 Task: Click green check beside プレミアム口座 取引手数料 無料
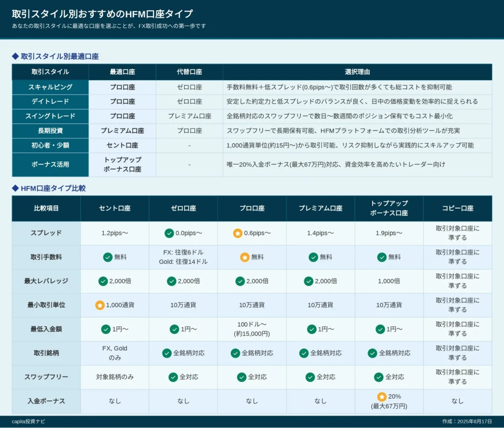314,257
